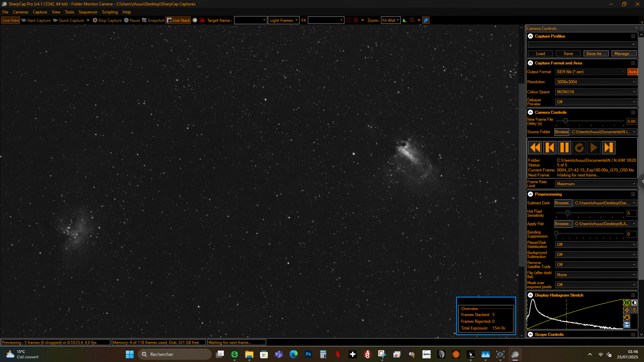Screen dimensions: 644x362
Task: Pause folder monitor frame playback
Action: [564, 148]
